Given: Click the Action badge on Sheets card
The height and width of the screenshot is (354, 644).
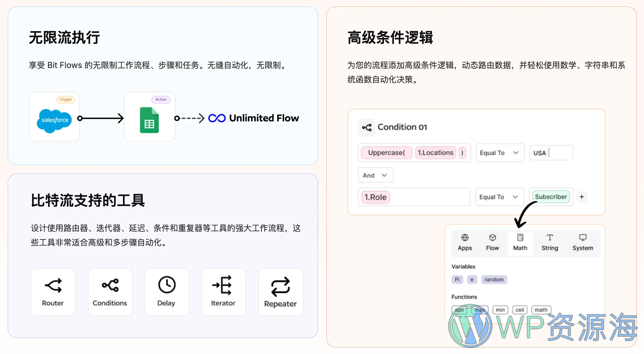Looking at the screenshot, I should click(x=161, y=99).
